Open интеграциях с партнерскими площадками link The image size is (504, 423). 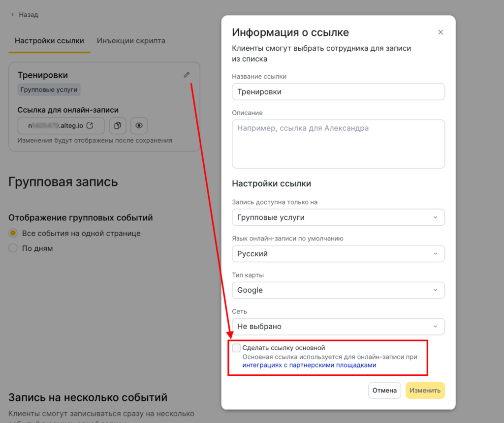(309, 365)
